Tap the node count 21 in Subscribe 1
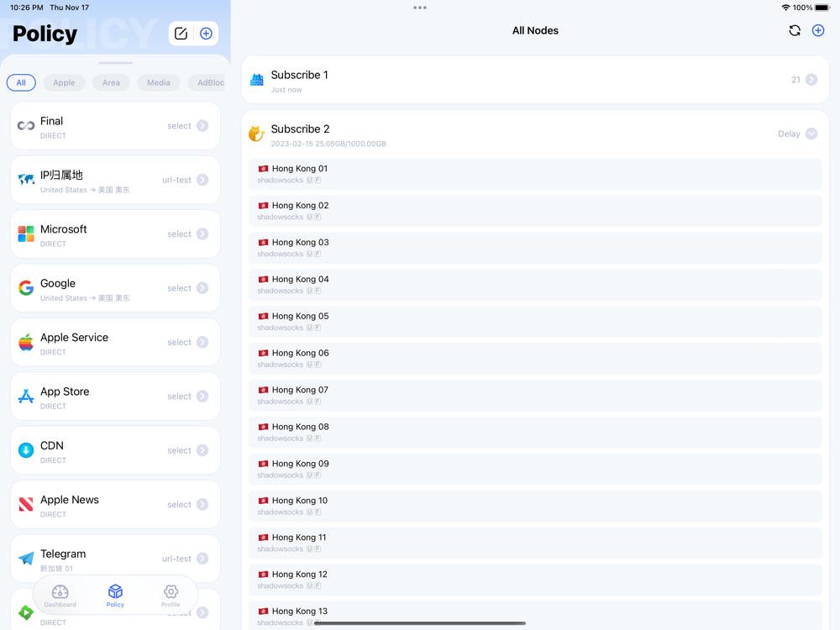Screen dimensions: 840x630 (795, 80)
